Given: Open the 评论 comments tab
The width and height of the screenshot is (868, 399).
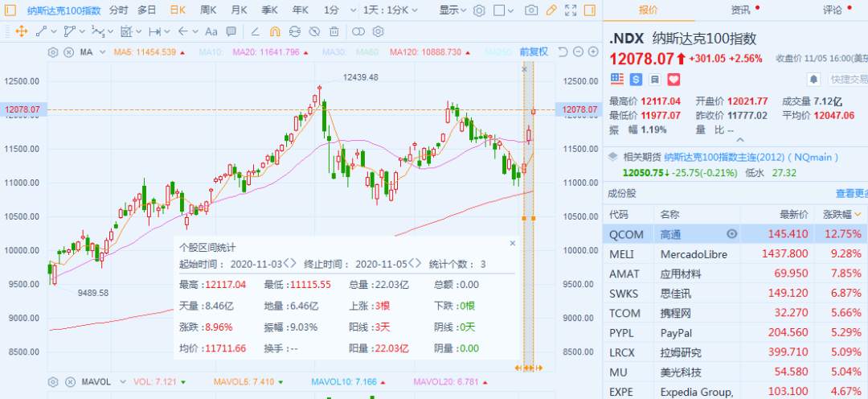Looking at the screenshot, I should [x=832, y=10].
